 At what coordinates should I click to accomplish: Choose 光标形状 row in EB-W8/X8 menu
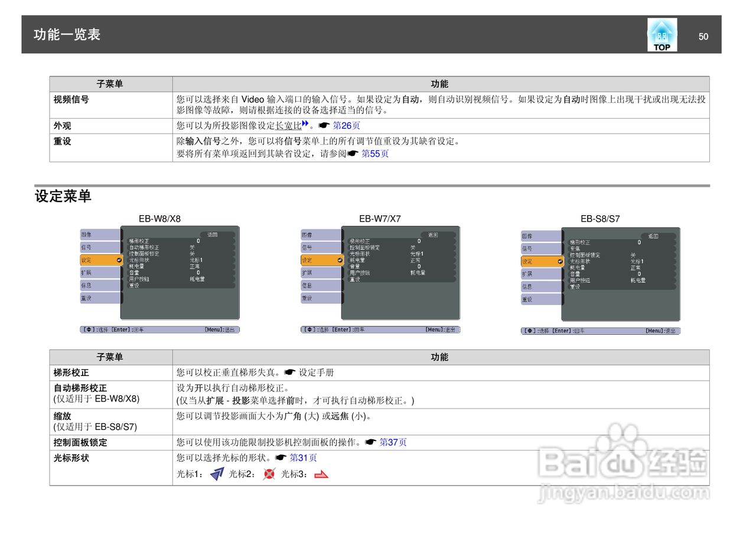(x=181, y=260)
